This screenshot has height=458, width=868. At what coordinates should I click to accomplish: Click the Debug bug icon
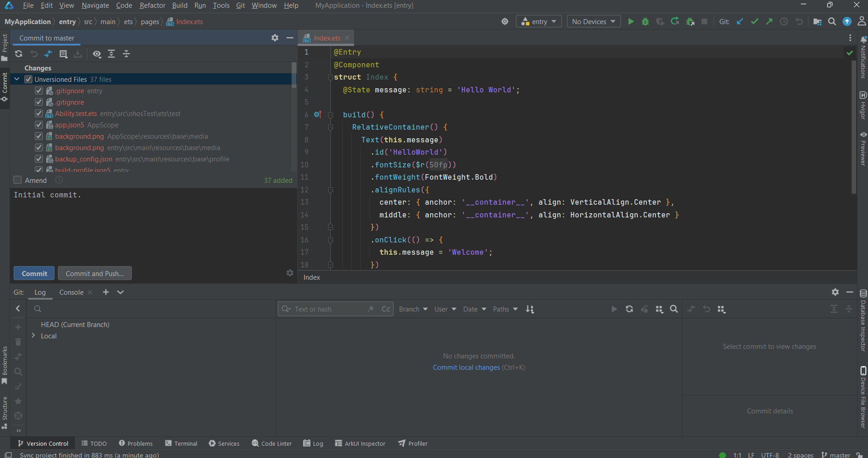coord(645,21)
